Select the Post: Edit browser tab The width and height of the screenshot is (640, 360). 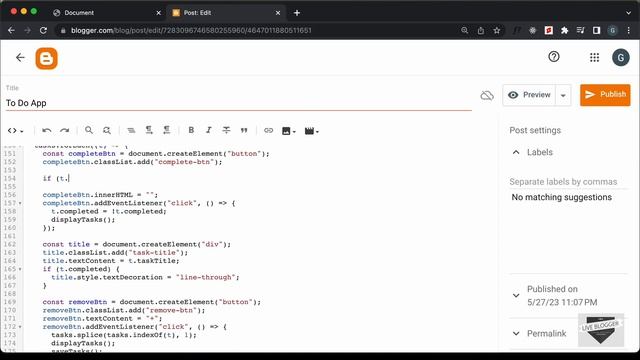(227, 13)
